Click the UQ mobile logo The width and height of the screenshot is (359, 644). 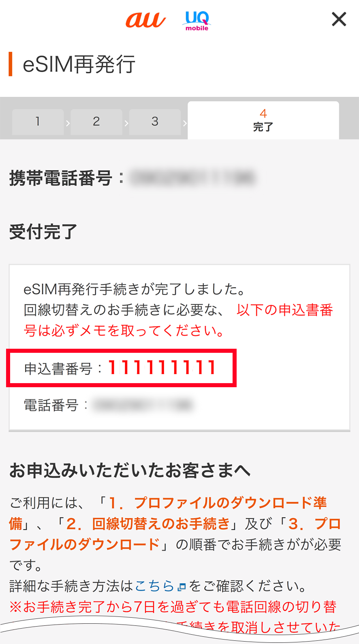(197, 21)
